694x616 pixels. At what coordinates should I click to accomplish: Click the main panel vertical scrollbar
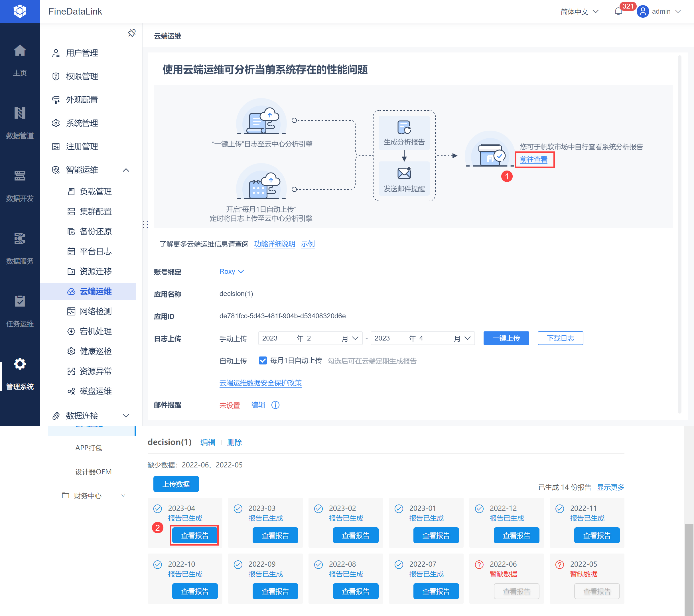click(679, 234)
